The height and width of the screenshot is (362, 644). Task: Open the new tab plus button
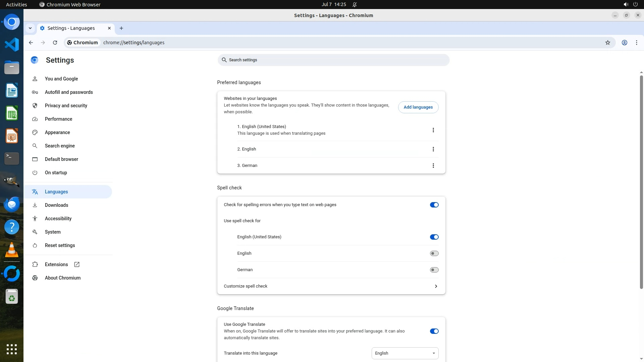[121, 28]
